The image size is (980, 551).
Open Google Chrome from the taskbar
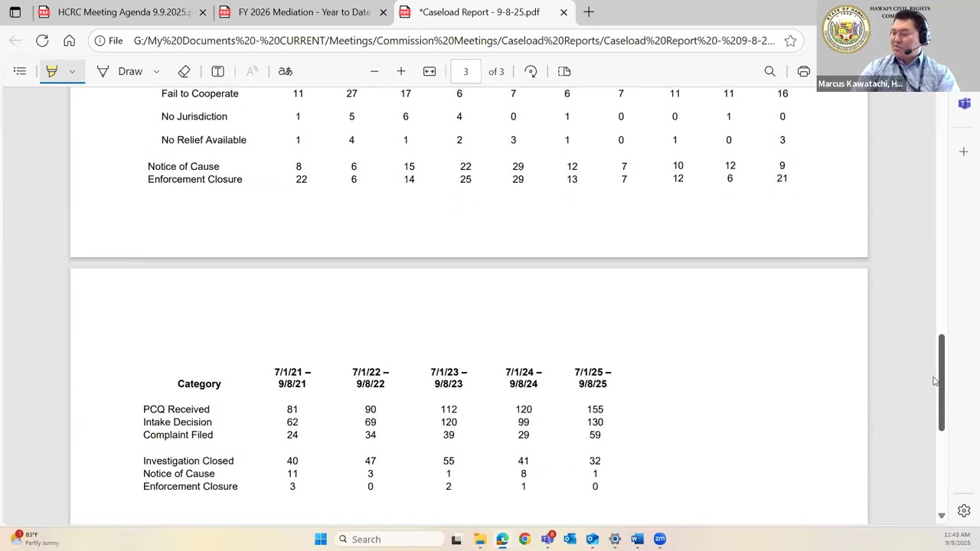pyautogui.click(x=524, y=539)
